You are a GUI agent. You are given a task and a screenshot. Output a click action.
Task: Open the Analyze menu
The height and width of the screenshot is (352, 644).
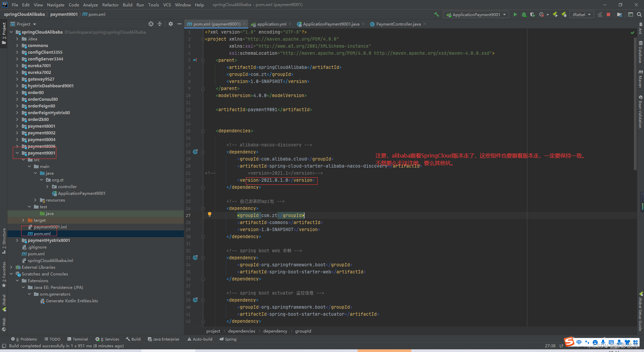coord(91,5)
